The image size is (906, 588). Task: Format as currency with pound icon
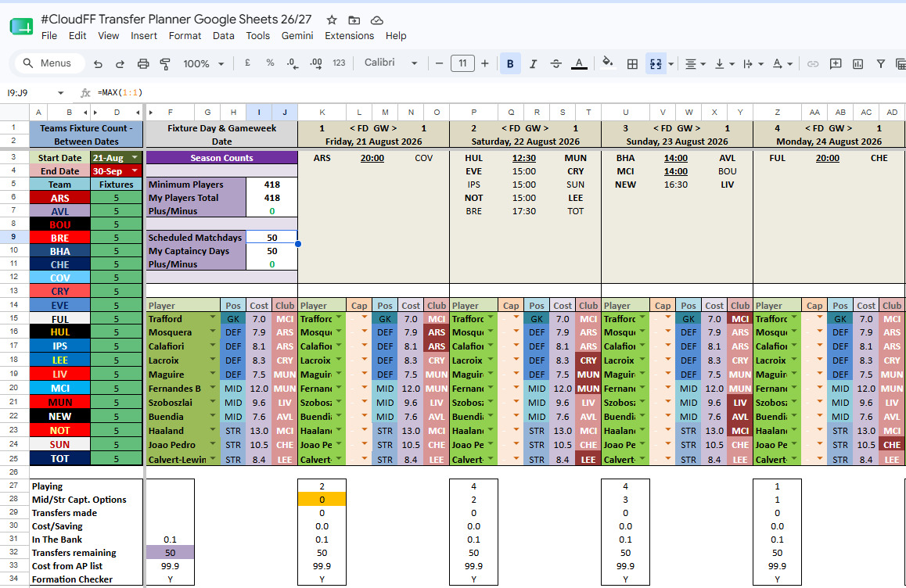tap(247, 63)
